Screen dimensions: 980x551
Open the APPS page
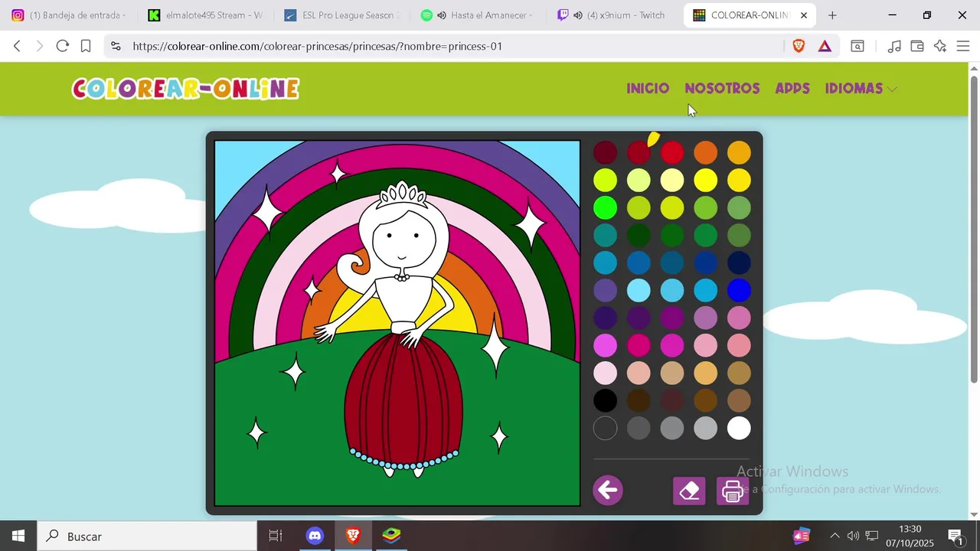click(792, 89)
